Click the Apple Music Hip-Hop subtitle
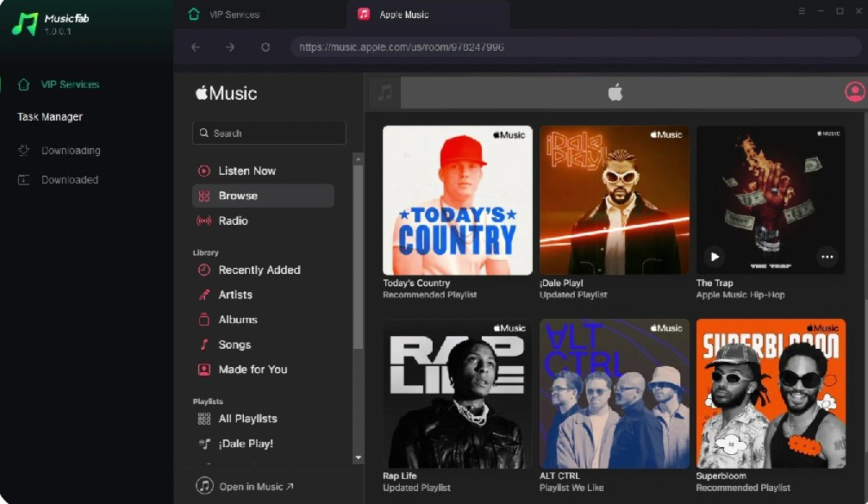Viewport: 868px width, 504px height. click(740, 295)
